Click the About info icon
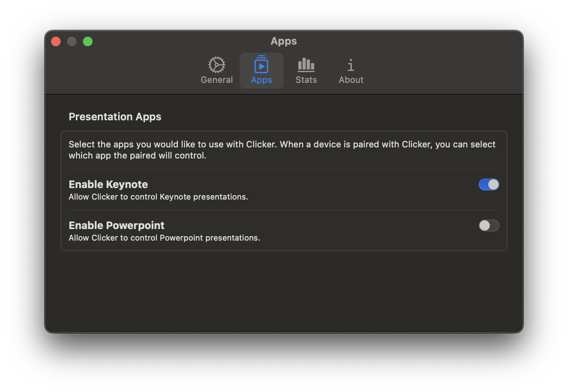The height and width of the screenshot is (392, 568). pos(351,65)
